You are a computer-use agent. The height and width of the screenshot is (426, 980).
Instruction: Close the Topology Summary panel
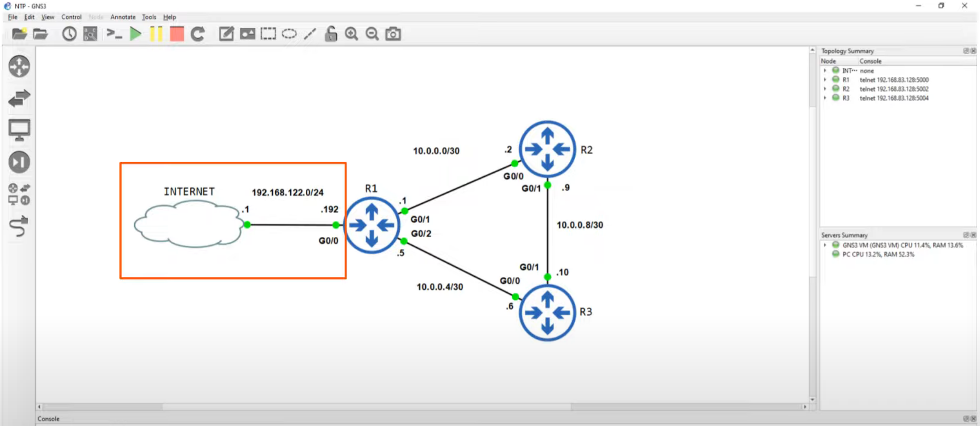click(x=973, y=51)
